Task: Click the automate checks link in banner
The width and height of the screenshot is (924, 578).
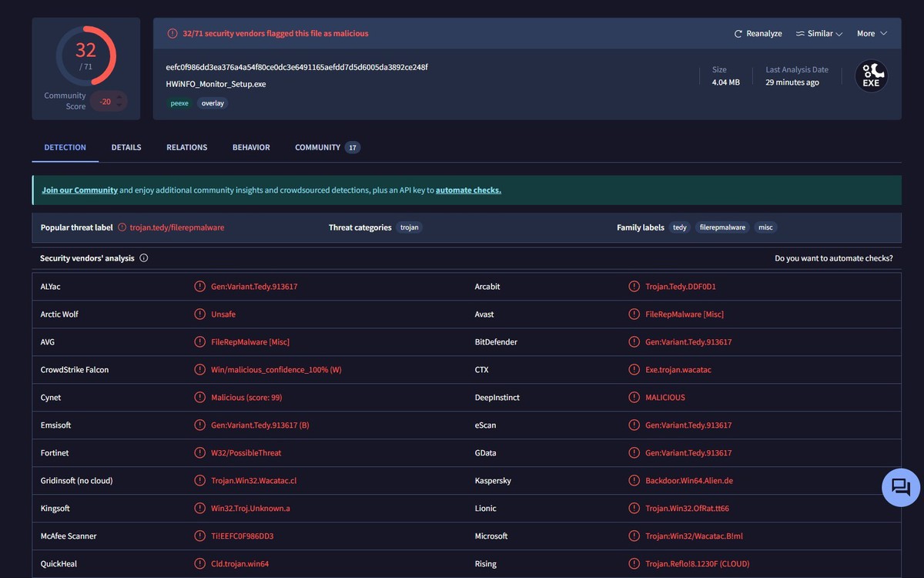Action: pyautogui.click(x=468, y=190)
